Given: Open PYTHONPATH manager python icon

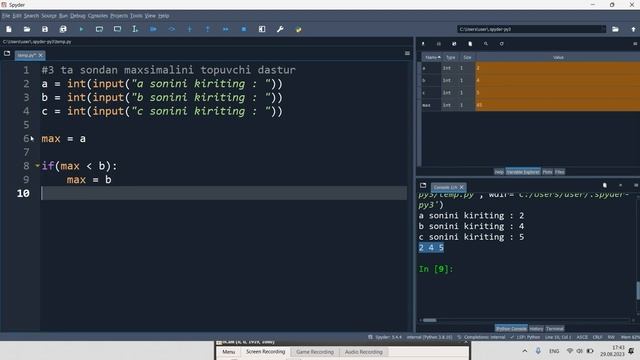Looking at the screenshot, I should 298,29.
